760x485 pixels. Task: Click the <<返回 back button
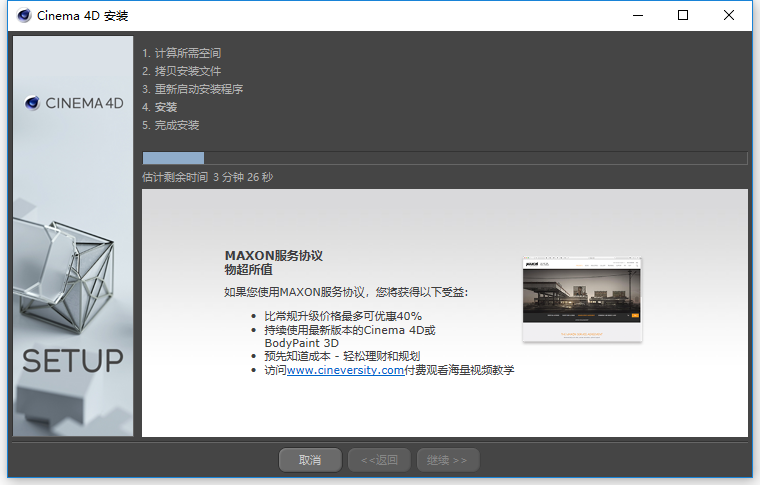pos(380,460)
